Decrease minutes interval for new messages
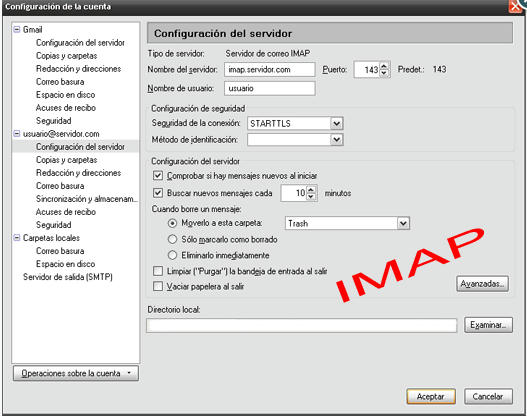 [x=311, y=197]
